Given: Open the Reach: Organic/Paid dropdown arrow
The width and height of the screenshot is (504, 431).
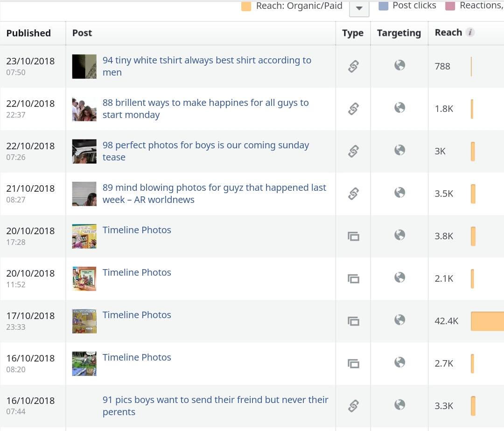Looking at the screenshot, I should pos(359,8).
